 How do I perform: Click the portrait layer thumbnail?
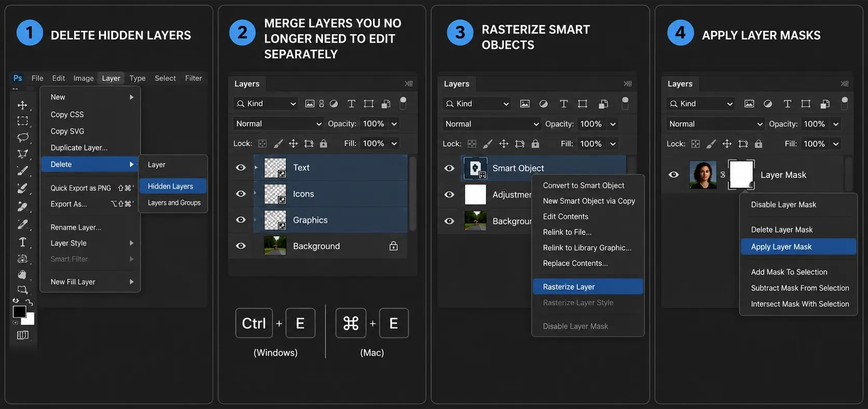[703, 174]
